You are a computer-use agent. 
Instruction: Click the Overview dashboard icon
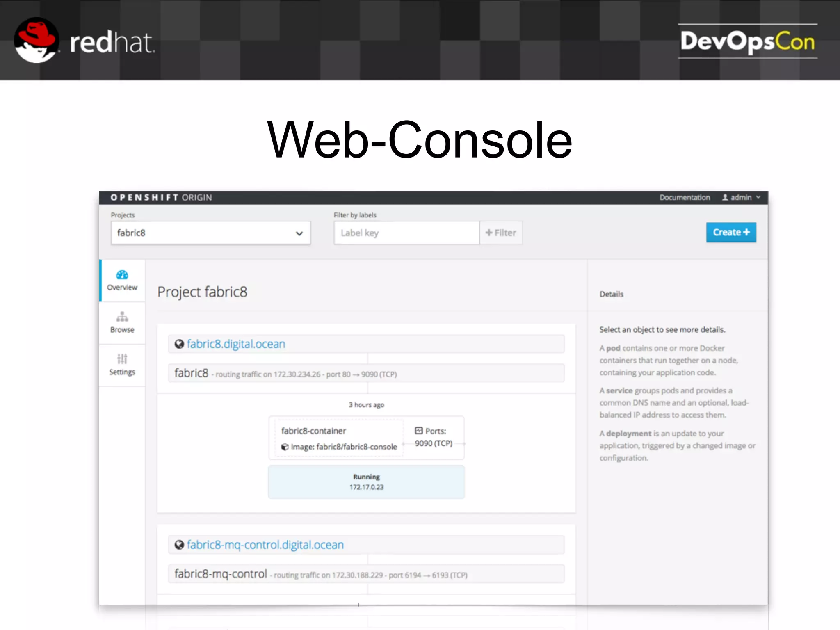122,275
